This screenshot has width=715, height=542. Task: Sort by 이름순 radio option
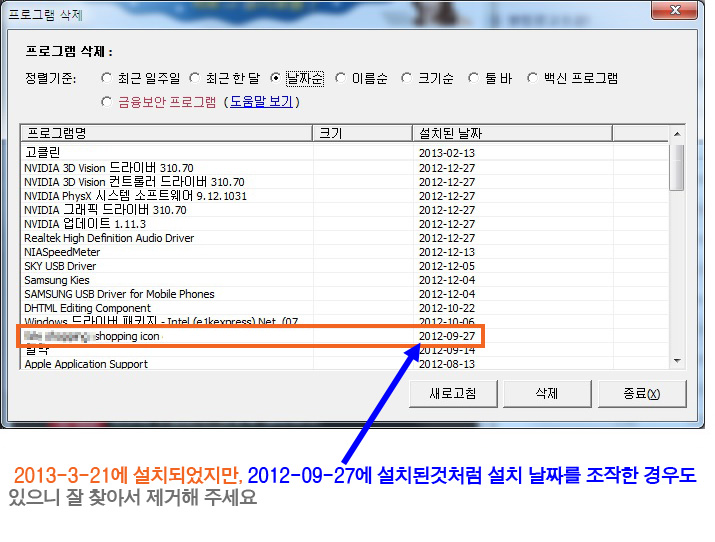(341, 78)
